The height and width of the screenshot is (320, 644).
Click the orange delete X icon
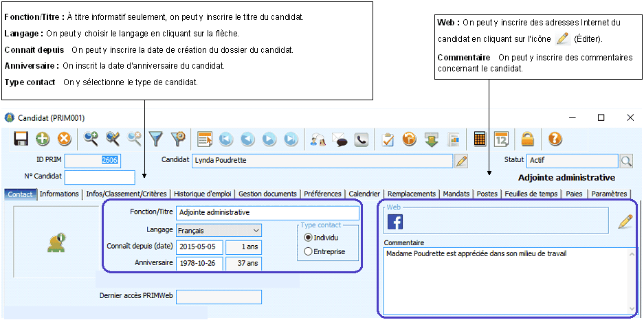coord(64,139)
